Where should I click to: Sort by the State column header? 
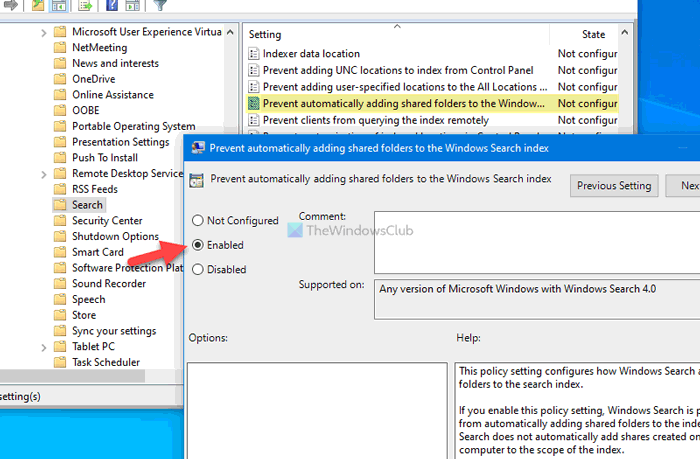click(x=593, y=34)
